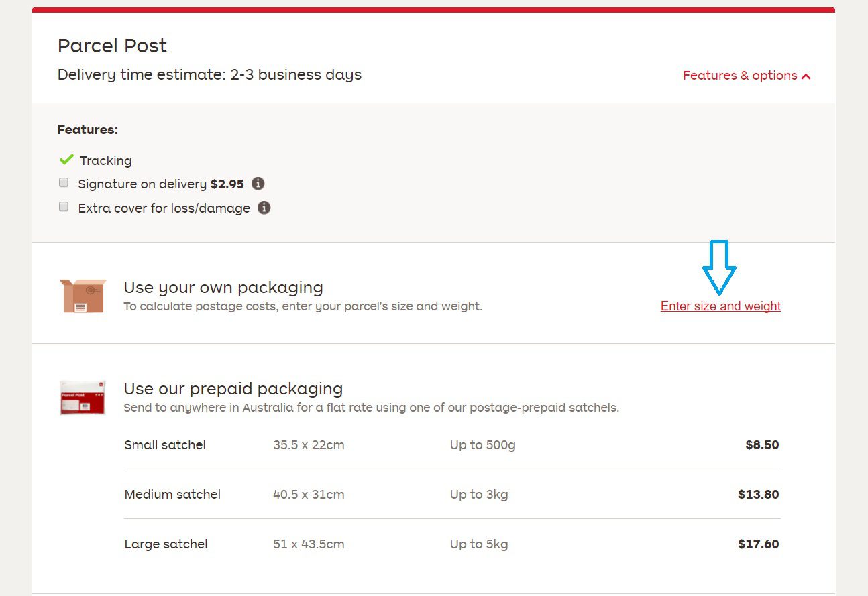Click the cardboard box packaging icon
Image resolution: width=868 pixels, height=596 pixels.
click(82, 294)
